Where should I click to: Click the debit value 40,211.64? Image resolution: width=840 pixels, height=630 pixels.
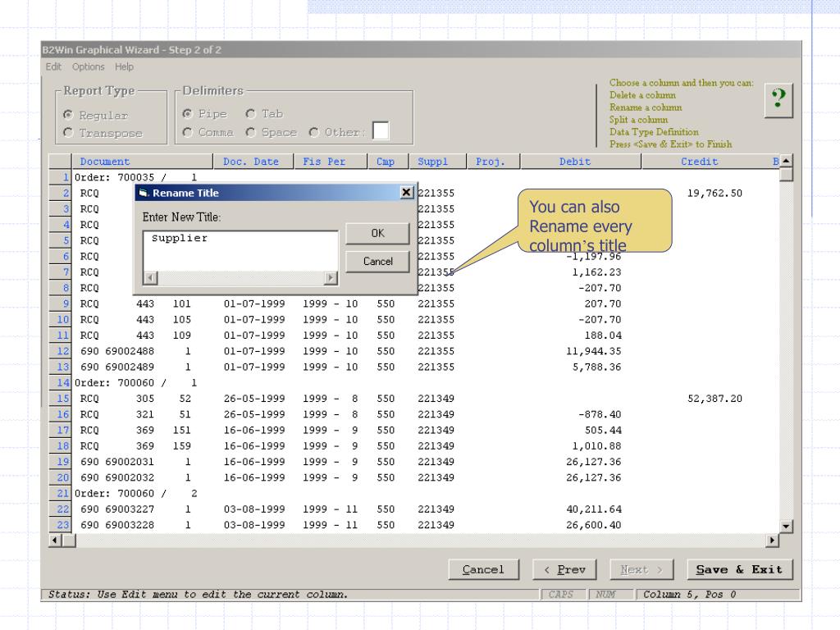click(594, 509)
